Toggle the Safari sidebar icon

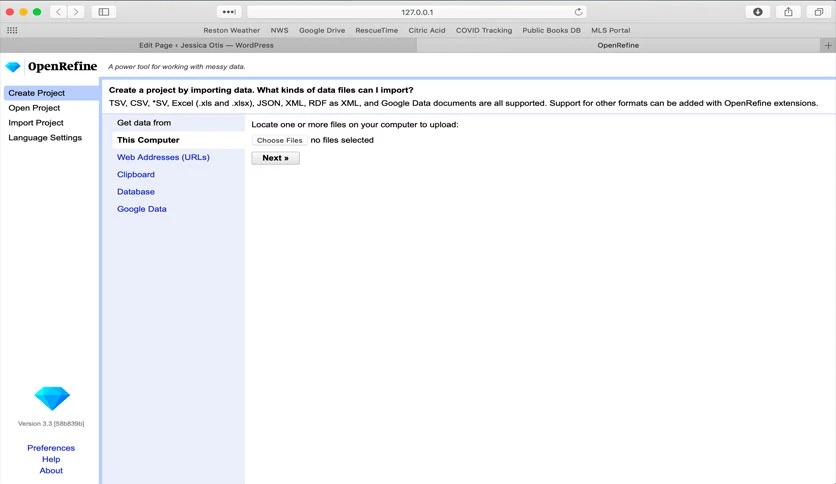[104, 12]
